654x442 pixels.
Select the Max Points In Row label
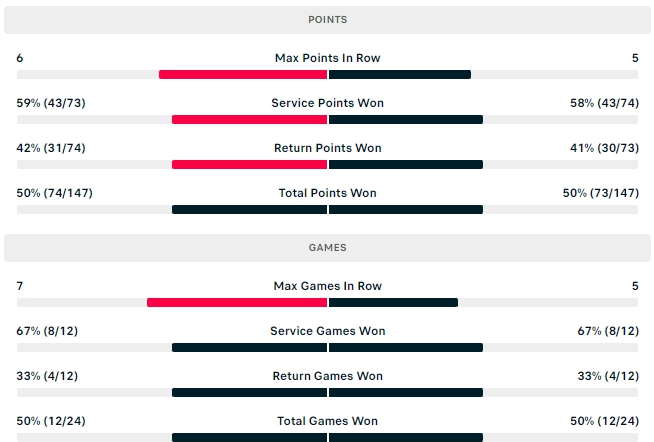pos(327,58)
